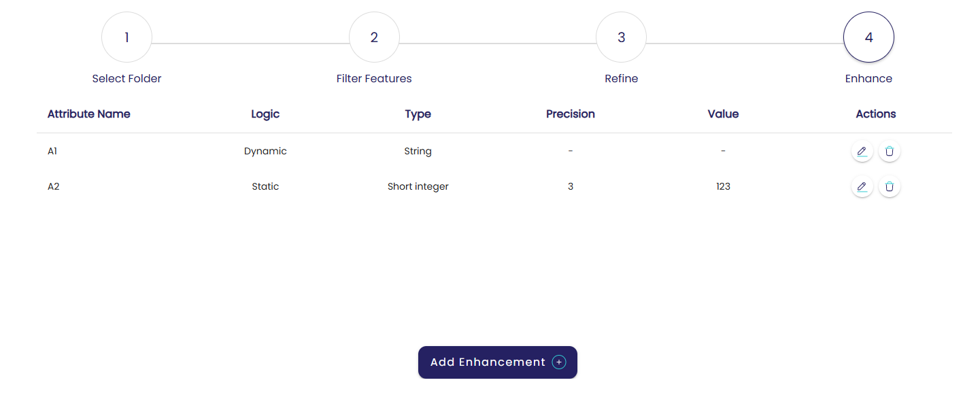Jump to step 2 circle
The width and height of the screenshot is (980, 410).
click(374, 37)
